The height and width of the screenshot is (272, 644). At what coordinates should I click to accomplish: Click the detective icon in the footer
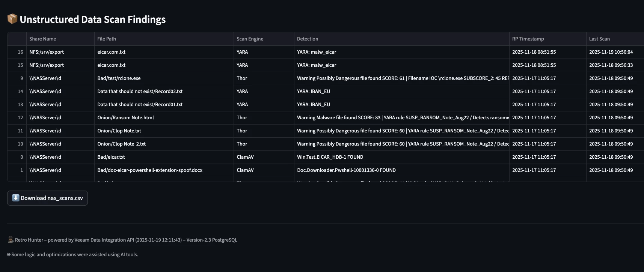tap(11, 240)
